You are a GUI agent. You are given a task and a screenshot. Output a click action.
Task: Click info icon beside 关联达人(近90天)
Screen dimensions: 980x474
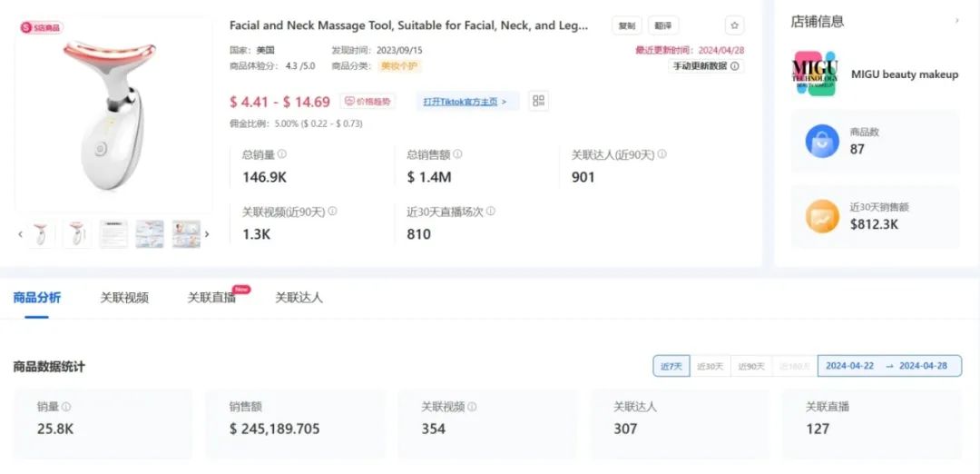point(661,153)
